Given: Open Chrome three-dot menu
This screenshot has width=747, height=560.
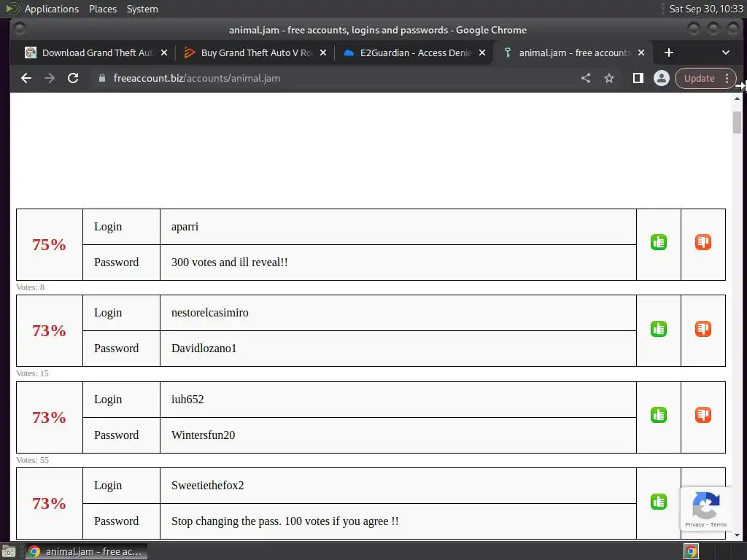Looking at the screenshot, I should 727,78.
